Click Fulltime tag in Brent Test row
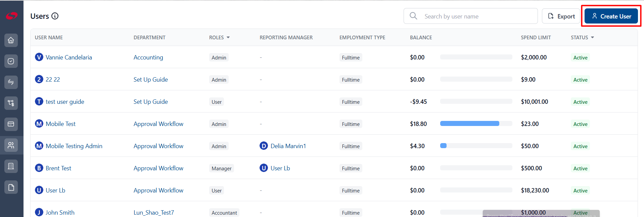644x217 pixels. click(351, 168)
